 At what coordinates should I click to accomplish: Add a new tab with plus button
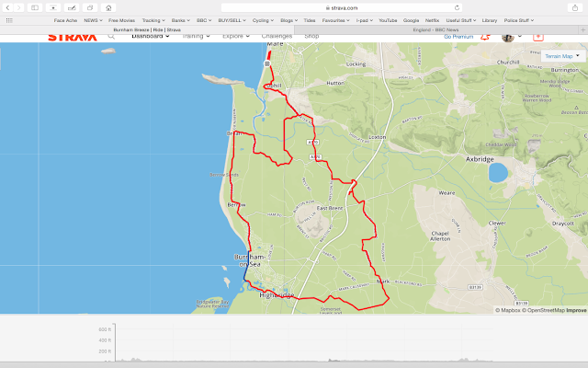coord(582,29)
